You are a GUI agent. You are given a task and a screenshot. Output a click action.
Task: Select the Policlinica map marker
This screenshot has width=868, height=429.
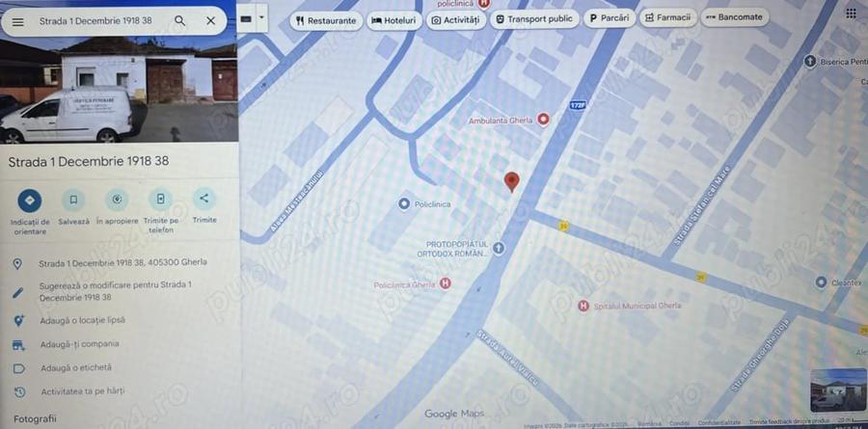coord(404,204)
